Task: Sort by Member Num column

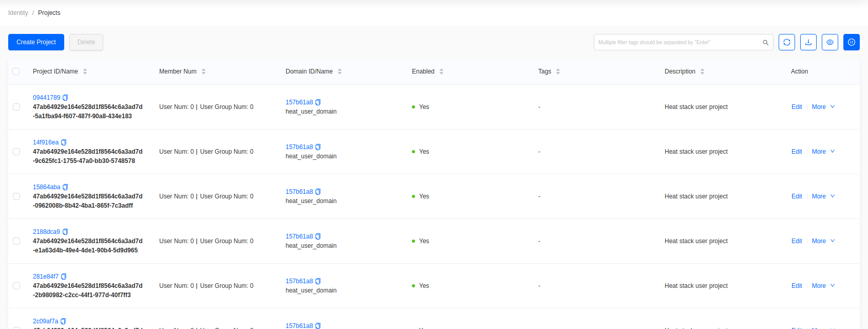Action: [x=203, y=71]
